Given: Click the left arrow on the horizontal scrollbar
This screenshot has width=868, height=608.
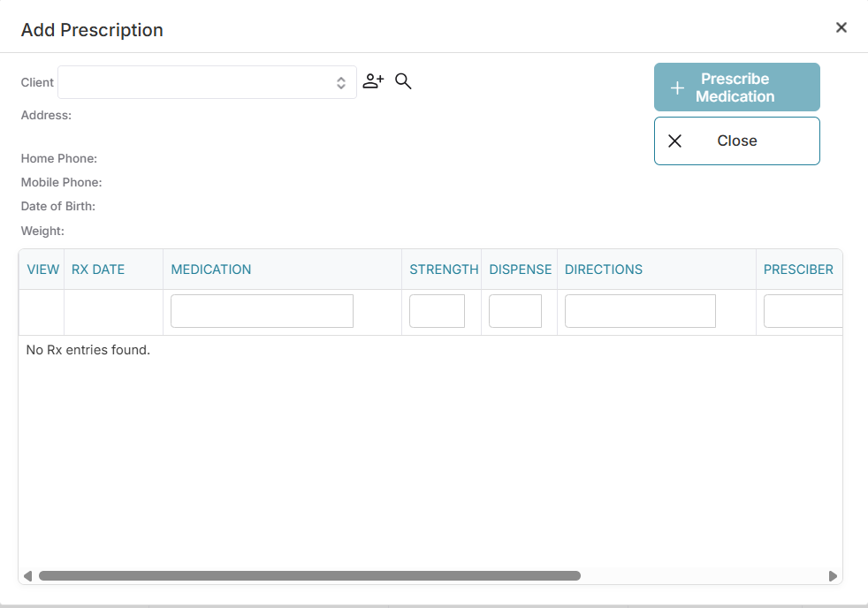Looking at the screenshot, I should click(x=27, y=575).
